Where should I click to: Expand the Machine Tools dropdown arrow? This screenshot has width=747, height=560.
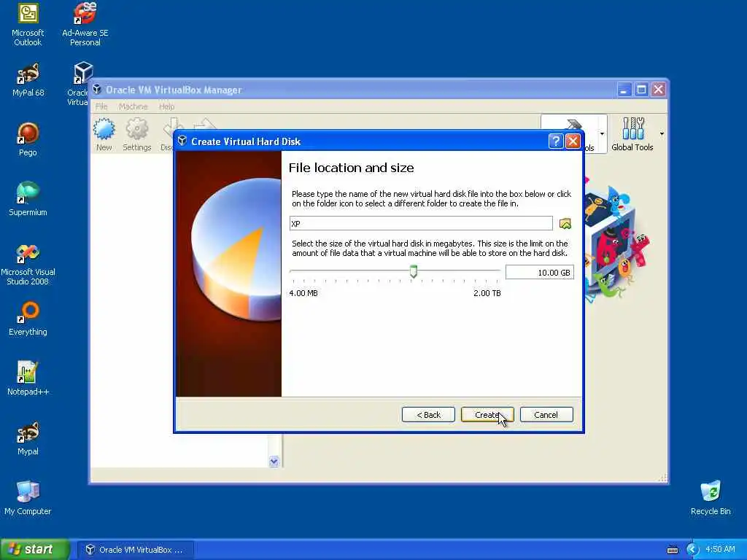coord(602,134)
